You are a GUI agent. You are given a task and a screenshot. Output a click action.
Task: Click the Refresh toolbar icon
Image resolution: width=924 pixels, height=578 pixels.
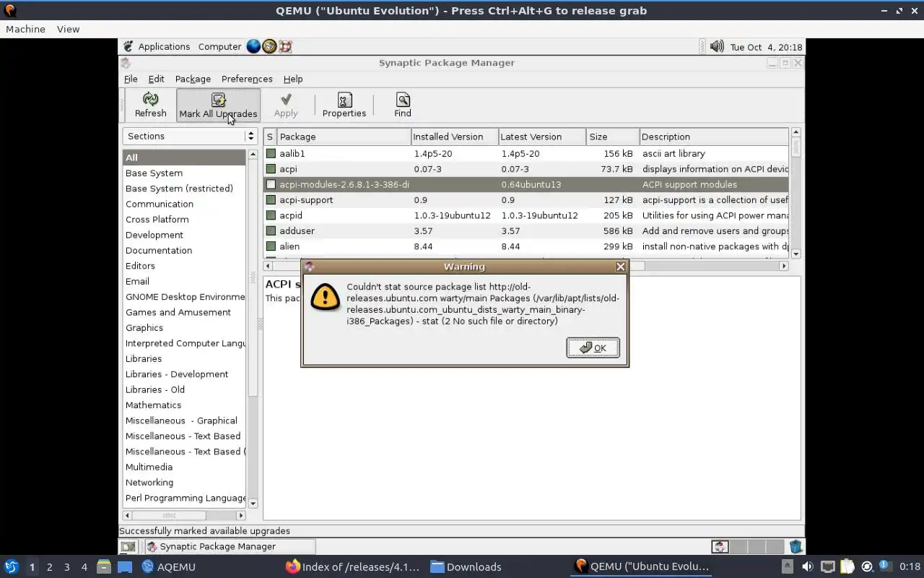point(150,99)
